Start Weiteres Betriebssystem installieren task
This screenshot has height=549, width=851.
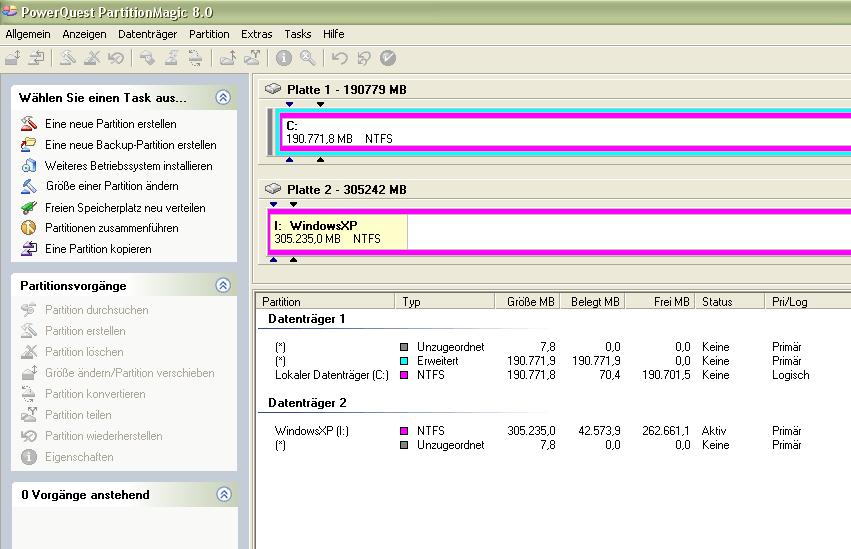pyautogui.click(x=129, y=166)
